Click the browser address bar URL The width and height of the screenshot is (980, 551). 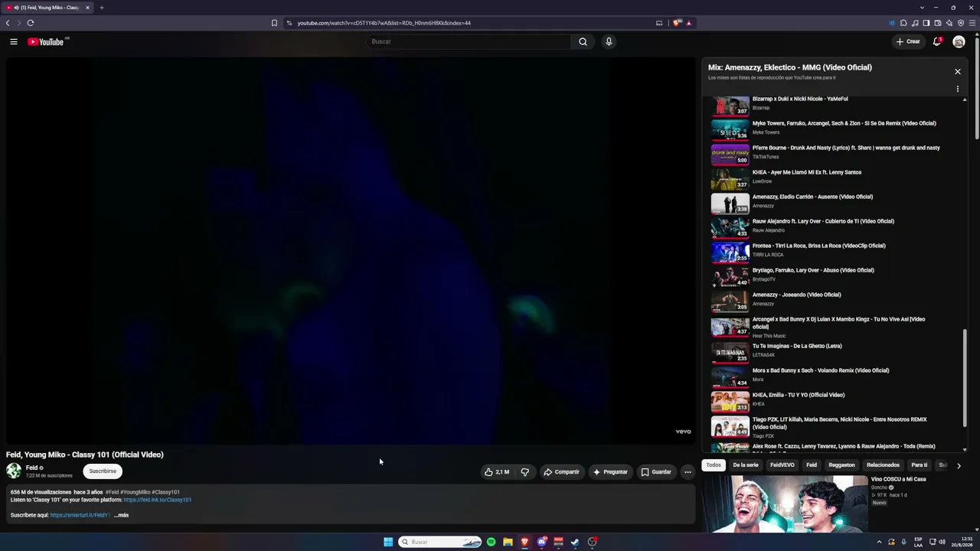coord(384,23)
